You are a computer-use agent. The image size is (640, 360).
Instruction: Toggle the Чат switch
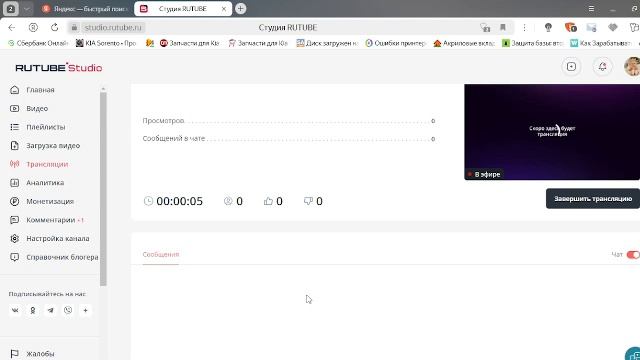tap(633, 255)
